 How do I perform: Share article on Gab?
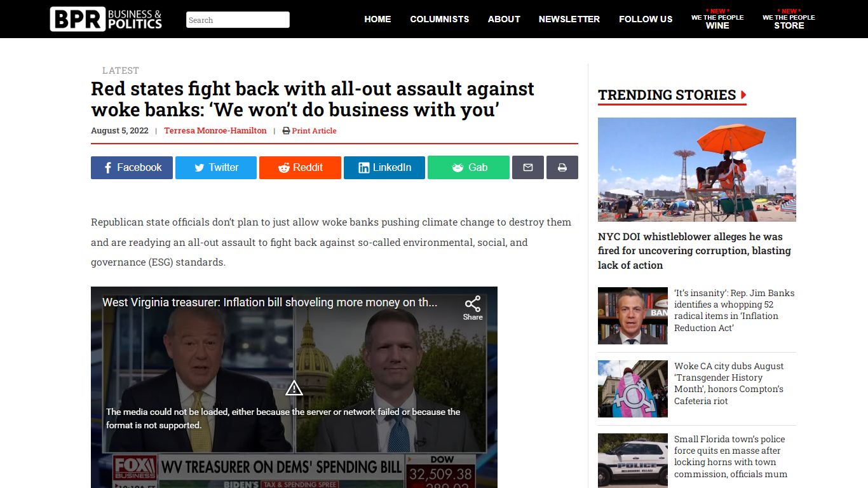tap(468, 167)
